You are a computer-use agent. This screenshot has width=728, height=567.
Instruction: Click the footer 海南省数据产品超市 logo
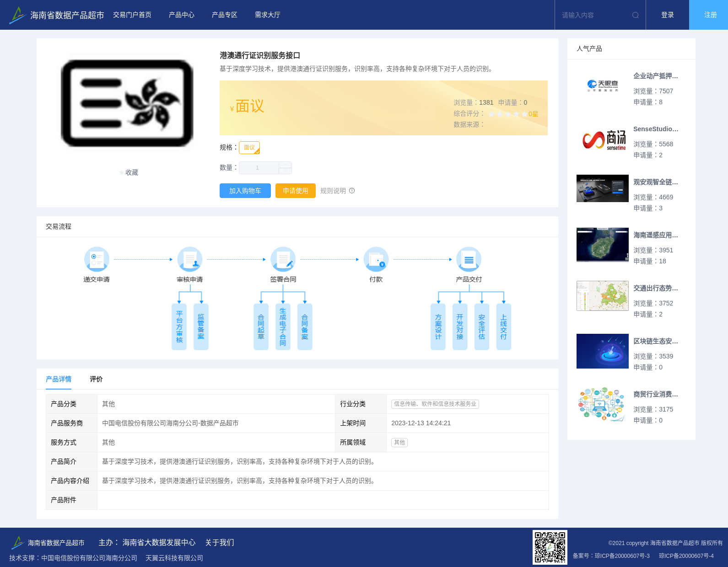pos(48,543)
